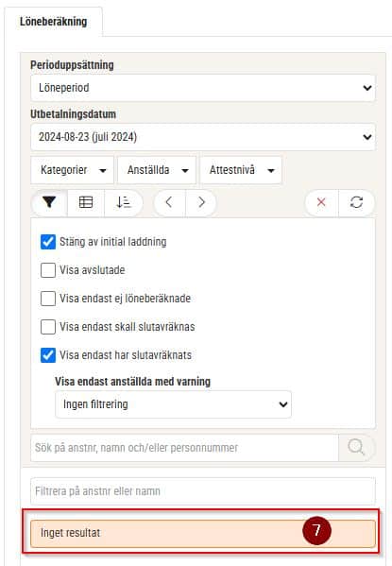Select the Löneberäkning tab
The height and width of the screenshot is (566, 392).
[x=54, y=22]
